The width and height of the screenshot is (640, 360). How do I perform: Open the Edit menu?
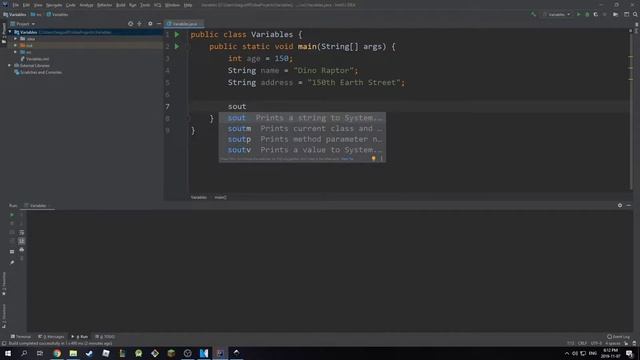[x=26, y=5]
